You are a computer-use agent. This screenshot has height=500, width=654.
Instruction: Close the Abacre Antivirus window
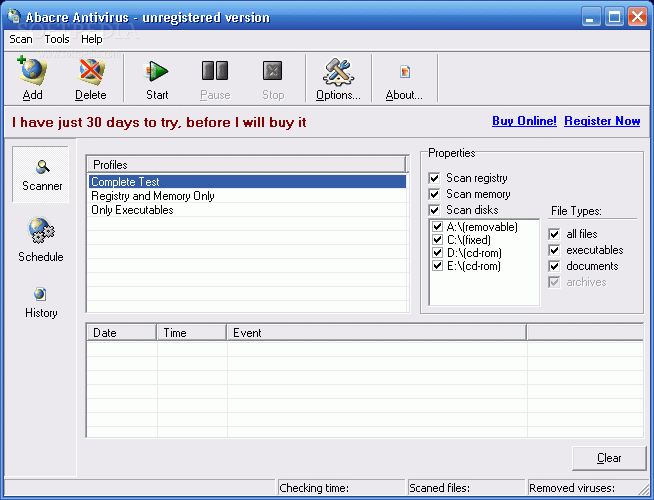pos(637,17)
